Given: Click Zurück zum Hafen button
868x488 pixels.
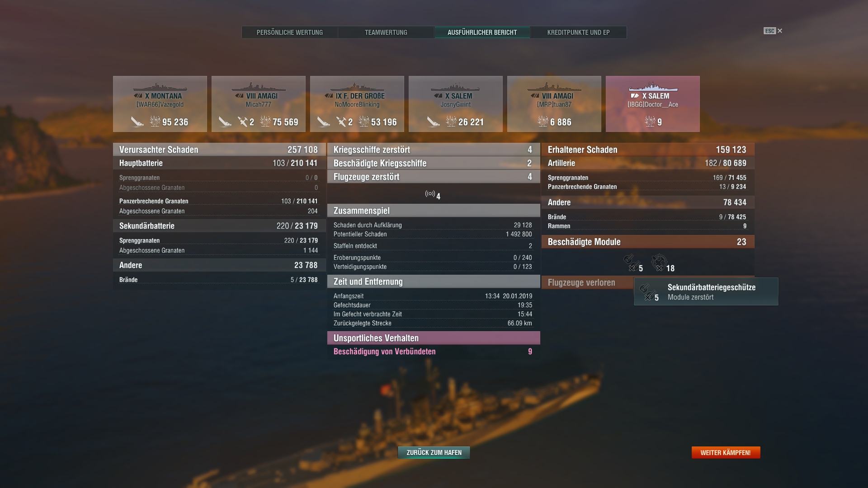Looking at the screenshot, I should pos(434,452).
